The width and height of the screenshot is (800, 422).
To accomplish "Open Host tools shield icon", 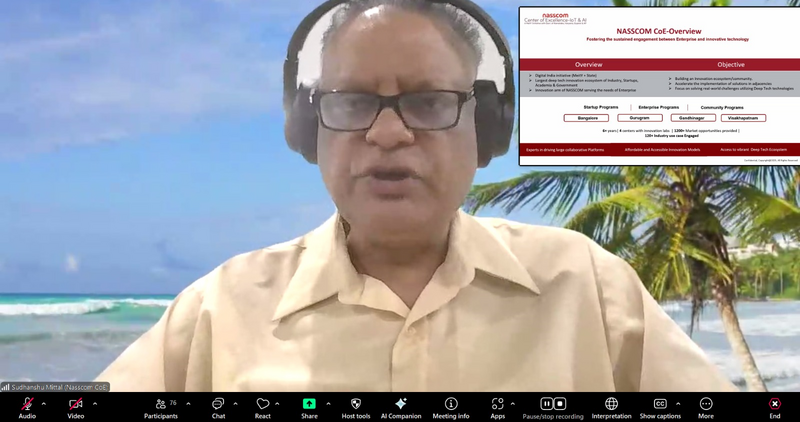I will (355, 406).
